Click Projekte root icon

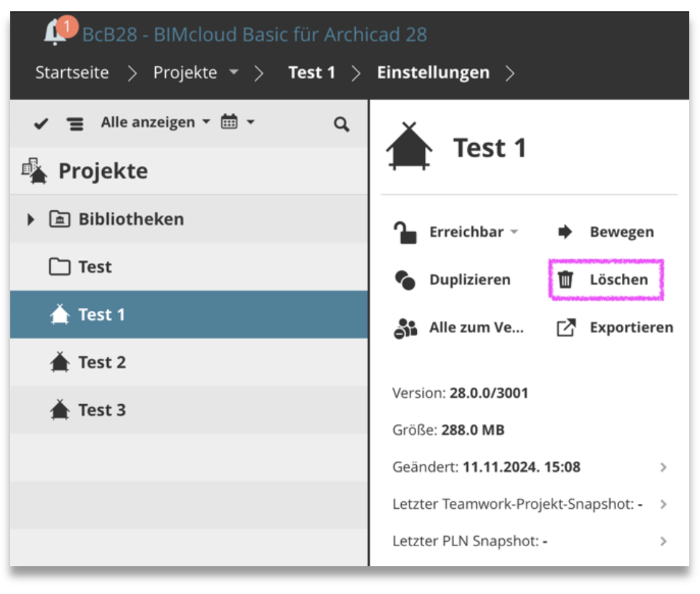coord(35,170)
